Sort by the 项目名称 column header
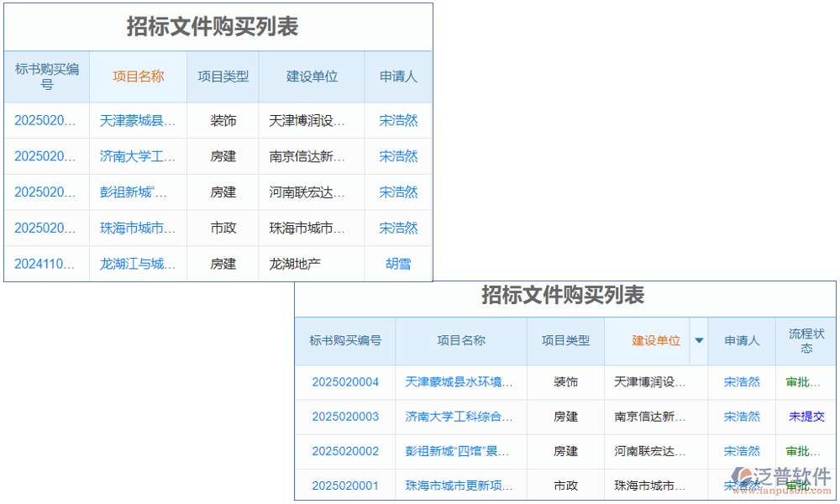 [137, 76]
